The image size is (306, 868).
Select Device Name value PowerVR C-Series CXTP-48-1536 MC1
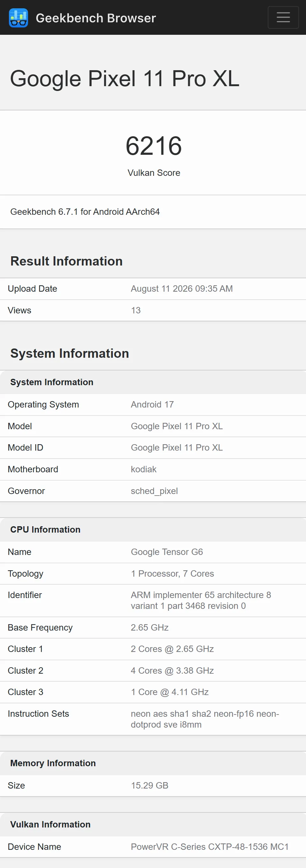[x=210, y=847]
